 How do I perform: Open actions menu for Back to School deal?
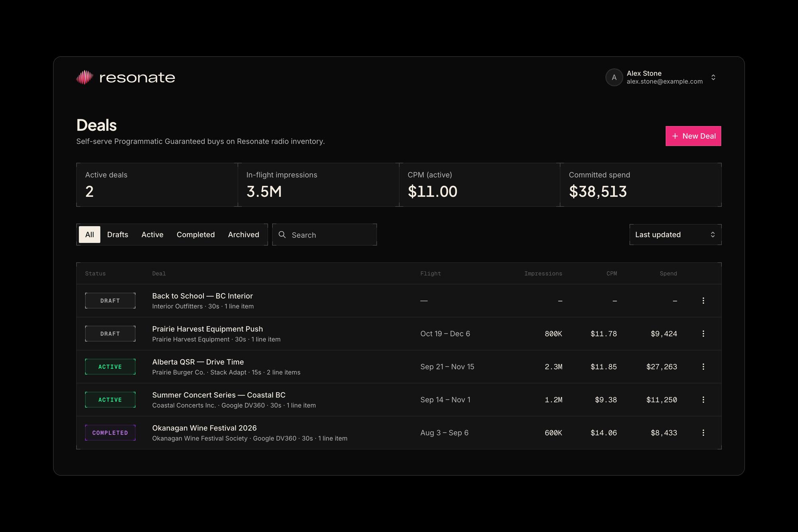pyautogui.click(x=703, y=301)
